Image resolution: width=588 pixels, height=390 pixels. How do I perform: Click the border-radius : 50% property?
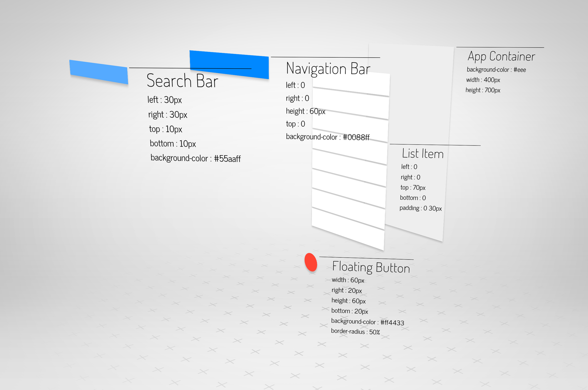point(355,332)
